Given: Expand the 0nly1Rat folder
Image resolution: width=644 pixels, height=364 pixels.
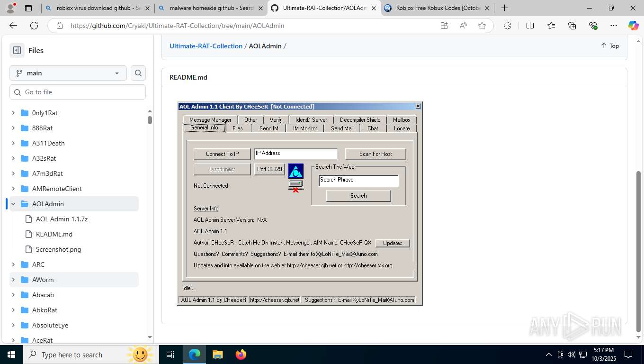Looking at the screenshot, I should pyautogui.click(x=13, y=113).
